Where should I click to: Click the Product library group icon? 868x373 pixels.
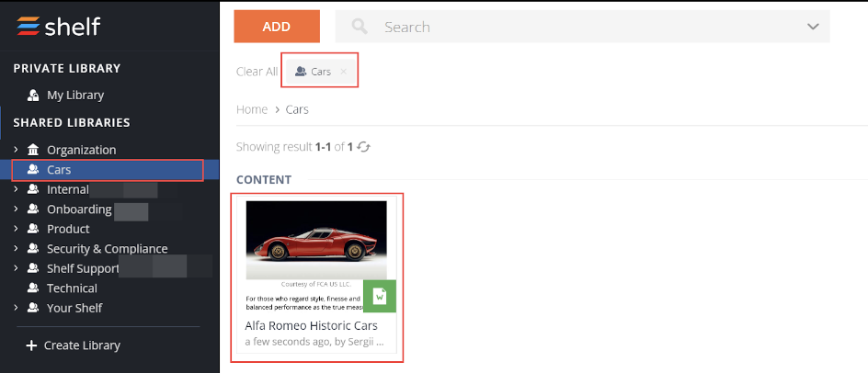coord(33,229)
